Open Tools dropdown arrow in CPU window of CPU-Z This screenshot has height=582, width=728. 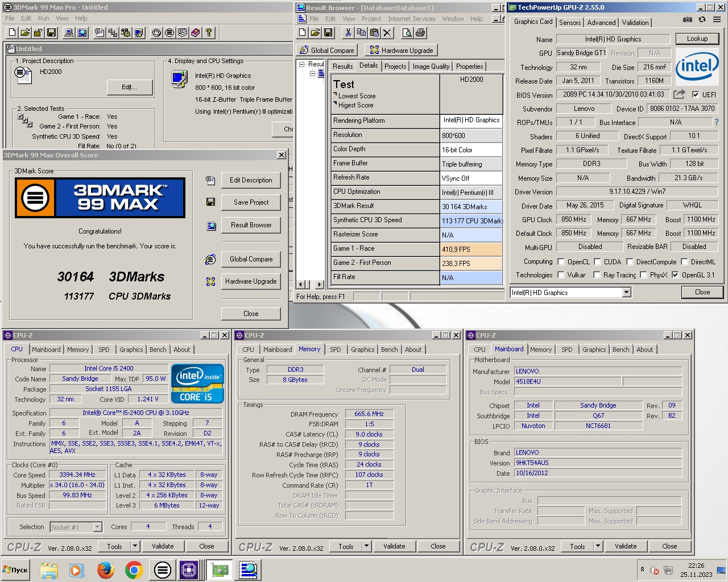pyautogui.click(x=135, y=546)
